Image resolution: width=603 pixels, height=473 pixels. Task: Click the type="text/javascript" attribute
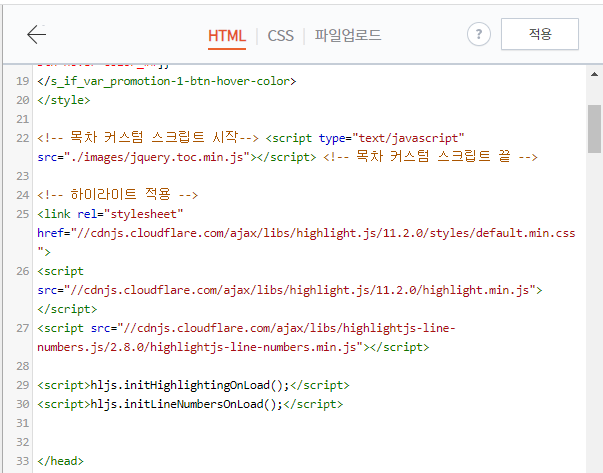coord(391,138)
